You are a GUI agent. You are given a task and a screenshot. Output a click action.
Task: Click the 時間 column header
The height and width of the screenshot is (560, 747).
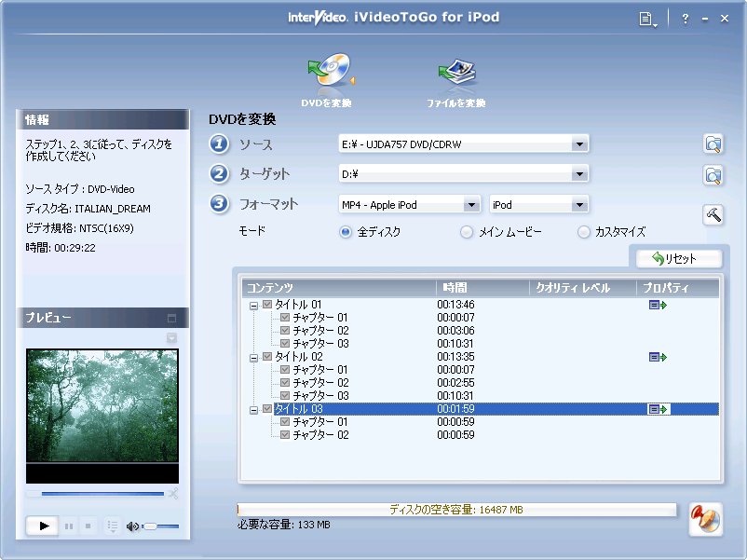(x=482, y=288)
